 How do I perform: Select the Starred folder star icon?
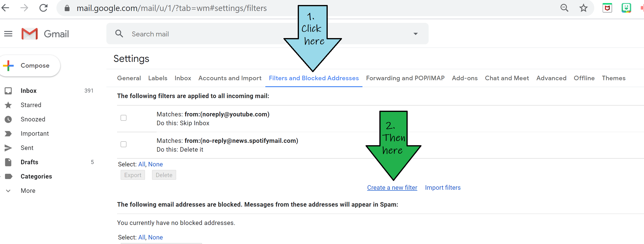(x=8, y=105)
